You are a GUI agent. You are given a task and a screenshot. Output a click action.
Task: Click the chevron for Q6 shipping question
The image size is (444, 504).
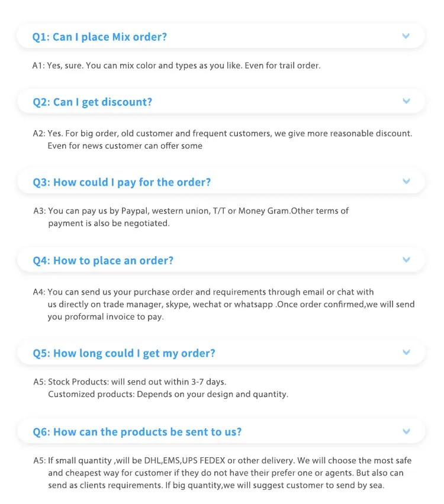[406, 431]
